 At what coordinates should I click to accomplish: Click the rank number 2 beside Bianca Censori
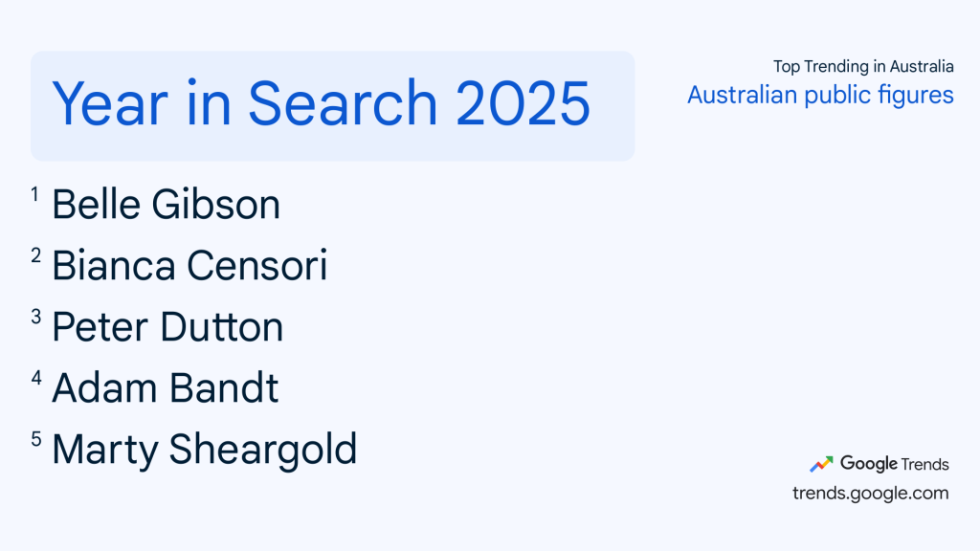point(35,255)
